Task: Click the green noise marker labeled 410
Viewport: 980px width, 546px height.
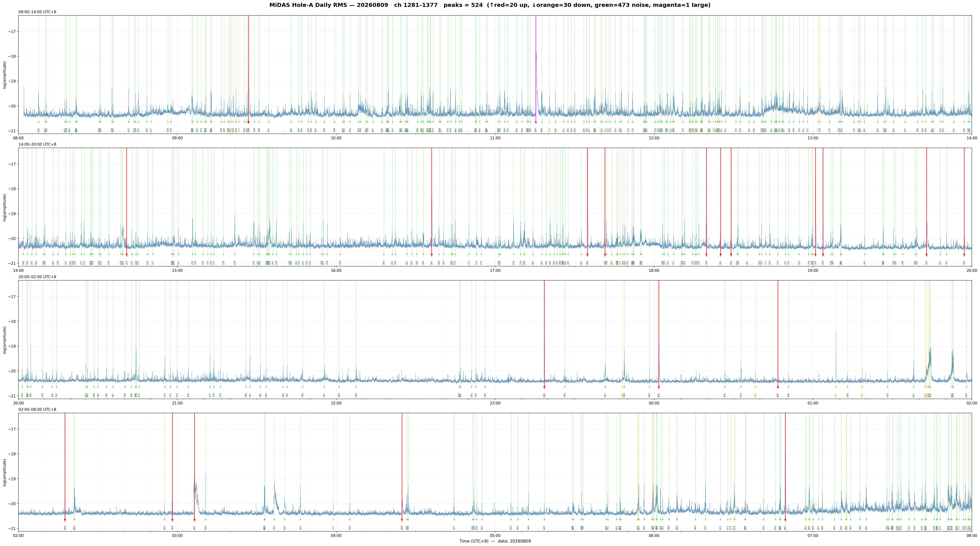Action: click(x=888, y=387)
